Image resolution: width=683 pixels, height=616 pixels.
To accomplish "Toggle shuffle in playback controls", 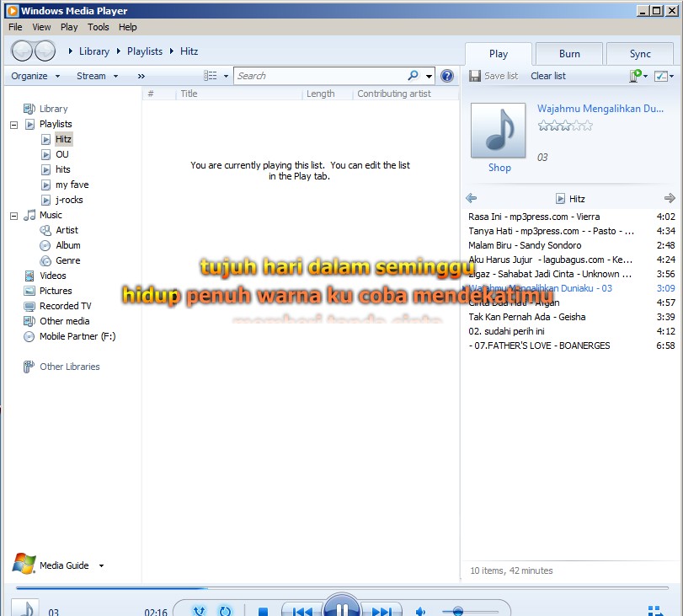I will [x=199, y=611].
